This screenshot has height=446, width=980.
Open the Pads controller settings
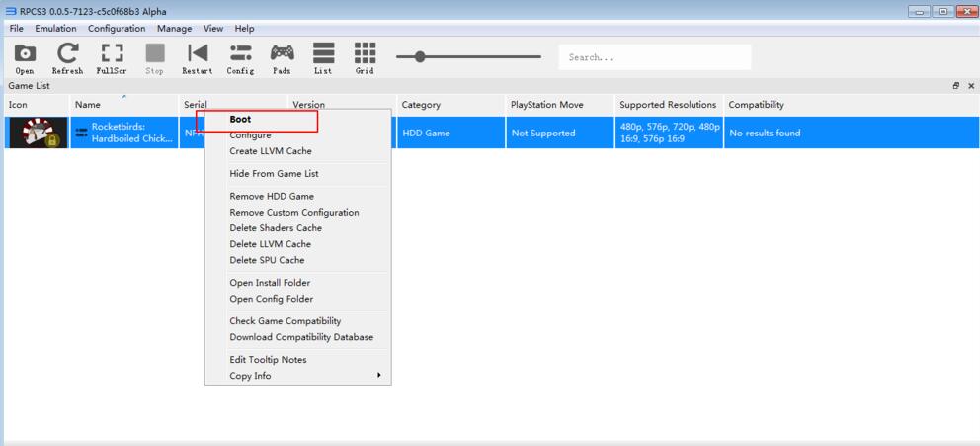[x=282, y=58]
